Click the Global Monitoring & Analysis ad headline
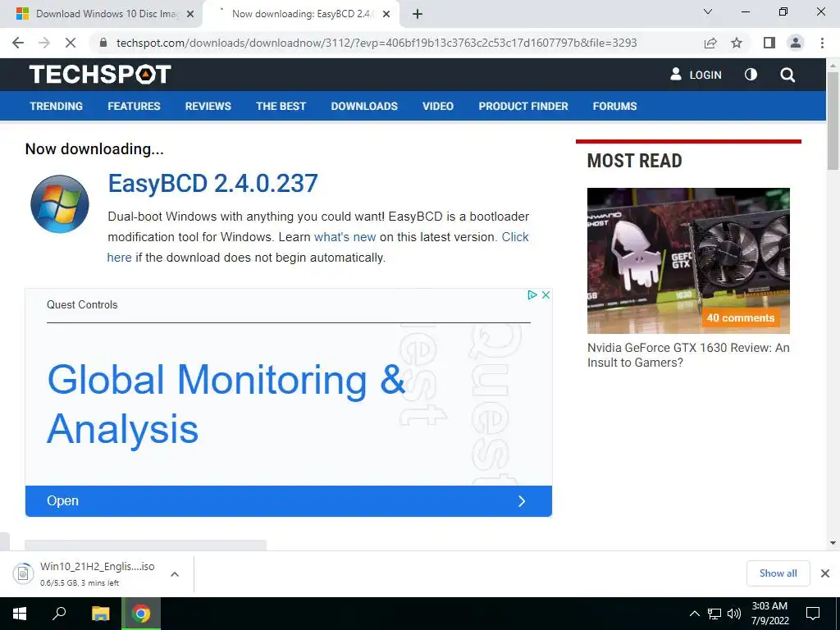Viewport: 840px width, 630px height. click(226, 404)
